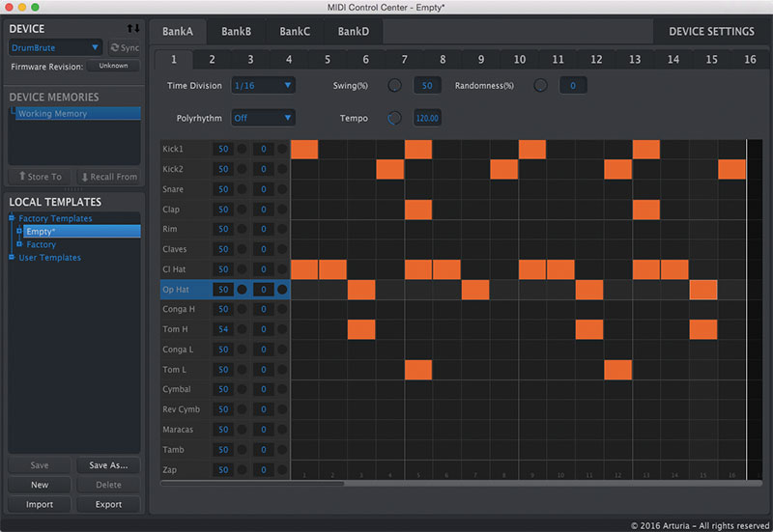Switch to BankC tab
The image size is (773, 532).
(295, 32)
